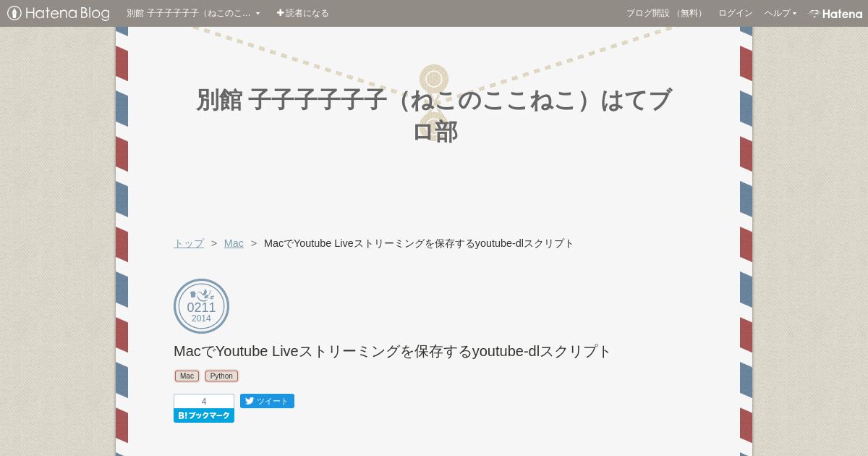This screenshot has width=868, height=456.
Task: Go to トップ breadcrumb link
Action: [189, 243]
